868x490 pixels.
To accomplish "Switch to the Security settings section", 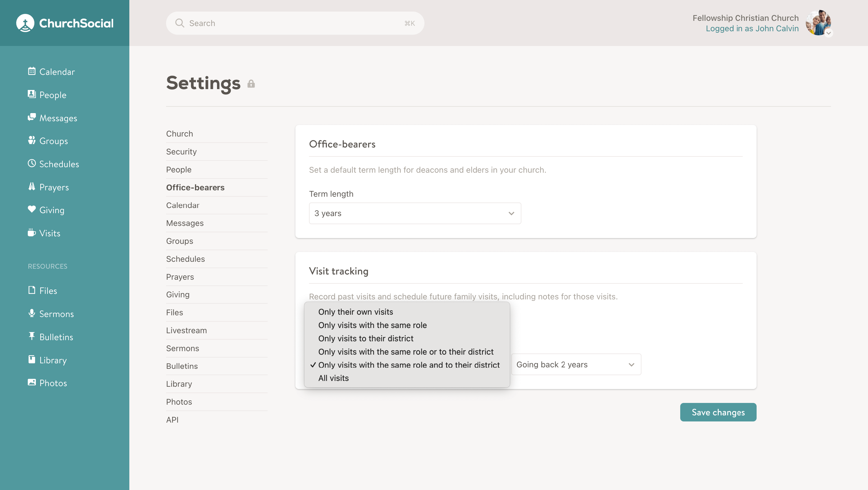I will click(181, 152).
